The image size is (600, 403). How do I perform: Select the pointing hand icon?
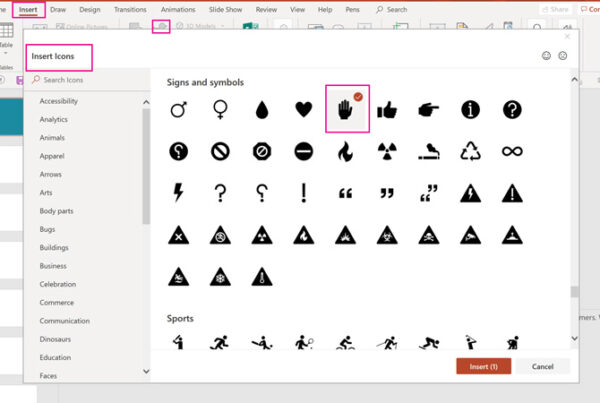pyautogui.click(x=429, y=110)
